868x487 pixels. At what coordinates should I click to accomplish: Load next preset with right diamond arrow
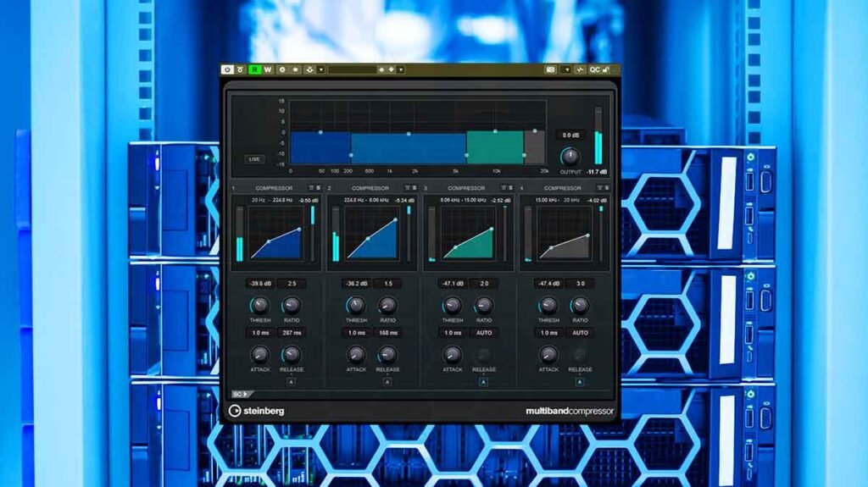392,69
